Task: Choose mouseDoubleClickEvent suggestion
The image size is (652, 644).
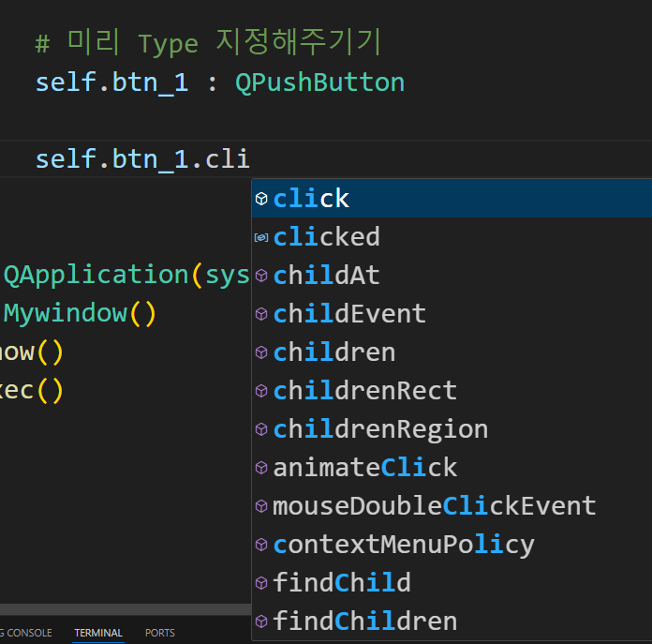Action: pyautogui.click(x=452, y=506)
